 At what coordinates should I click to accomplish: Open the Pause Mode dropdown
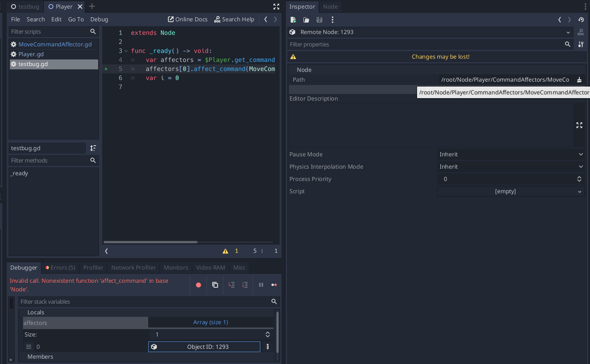tap(511, 154)
